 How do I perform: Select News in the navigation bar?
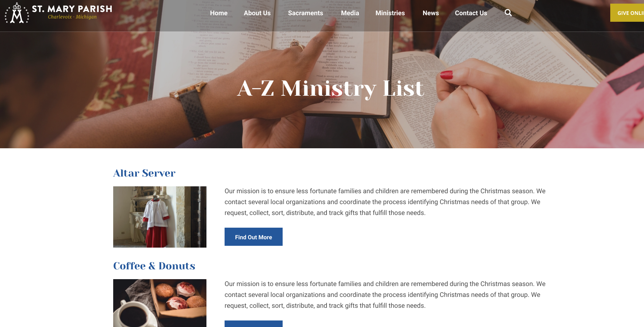pos(431,13)
